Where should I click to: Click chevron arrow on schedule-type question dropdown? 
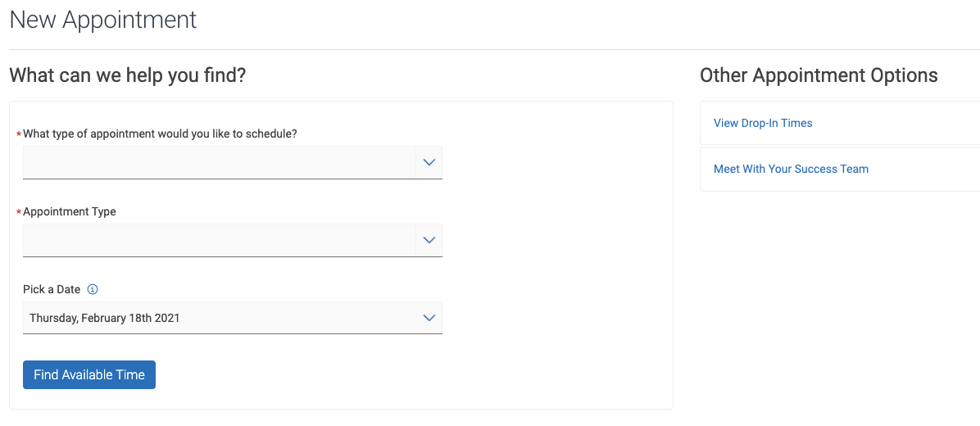pos(429,162)
